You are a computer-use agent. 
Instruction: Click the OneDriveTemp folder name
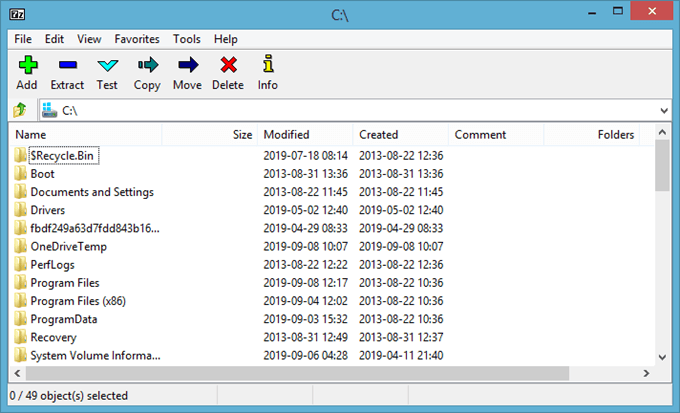pos(69,246)
